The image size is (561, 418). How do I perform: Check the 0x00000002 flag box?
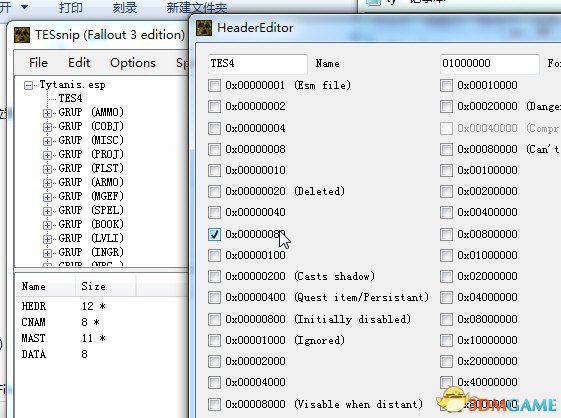click(x=214, y=106)
